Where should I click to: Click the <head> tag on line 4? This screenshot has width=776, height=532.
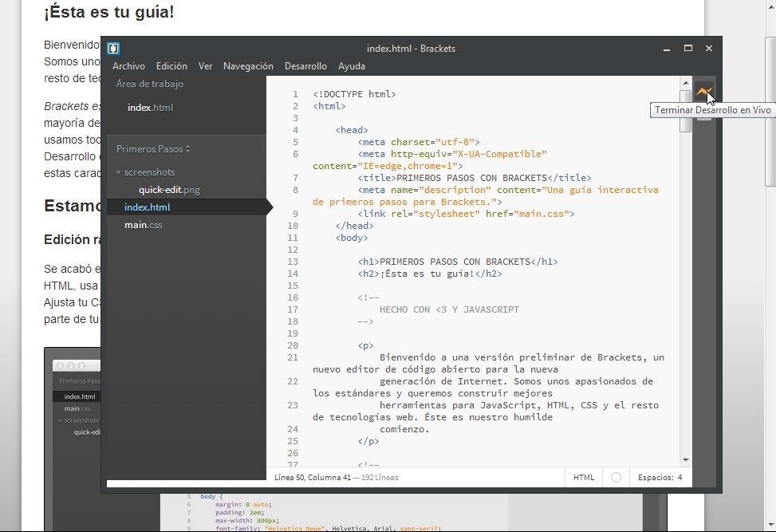352,130
